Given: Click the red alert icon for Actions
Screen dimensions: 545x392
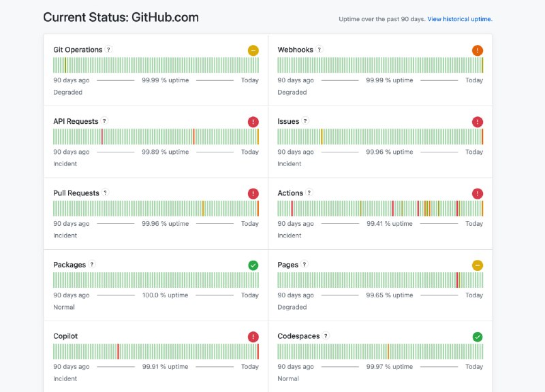Looking at the screenshot, I should tap(478, 193).
